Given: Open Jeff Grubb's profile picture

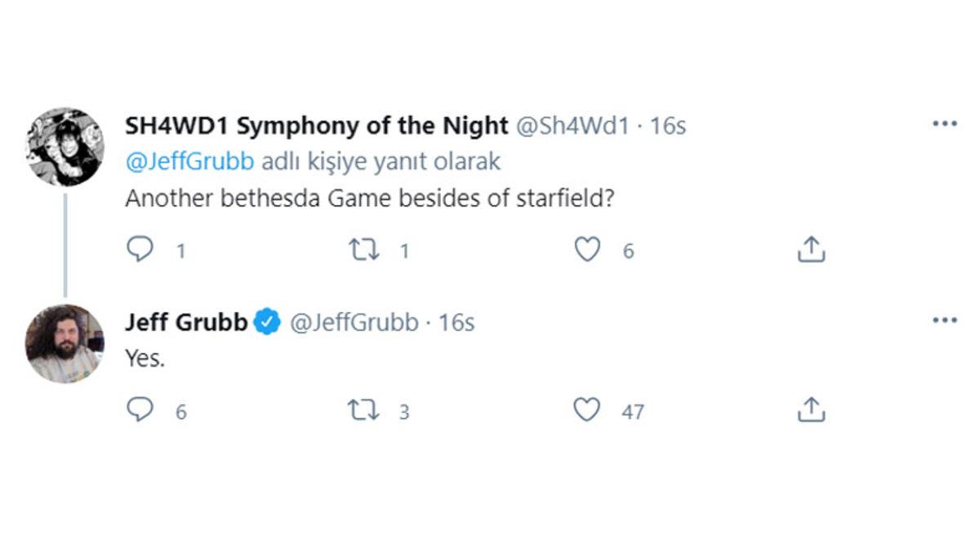Looking at the screenshot, I should pos(65,344).
